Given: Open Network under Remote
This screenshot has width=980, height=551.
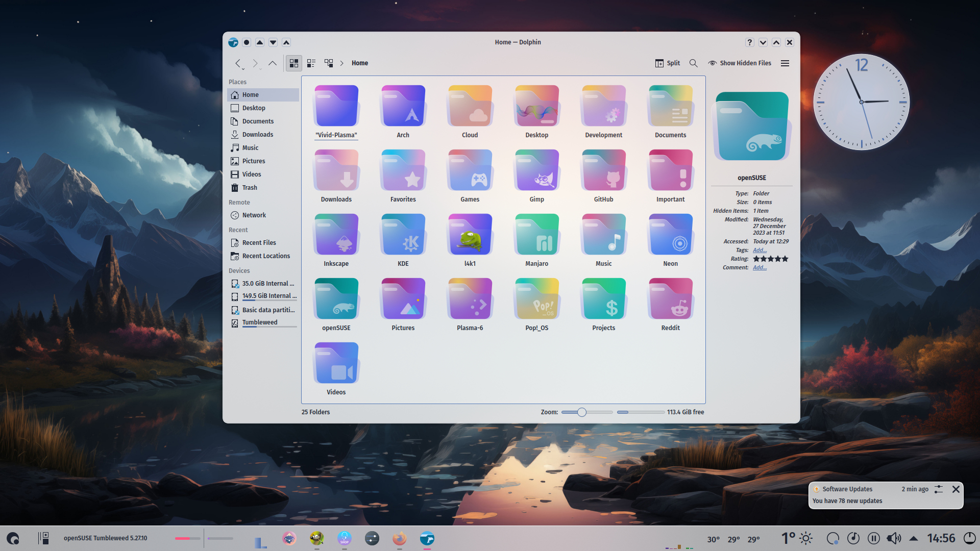Looking at the screenshot, I should click(263, 215).
